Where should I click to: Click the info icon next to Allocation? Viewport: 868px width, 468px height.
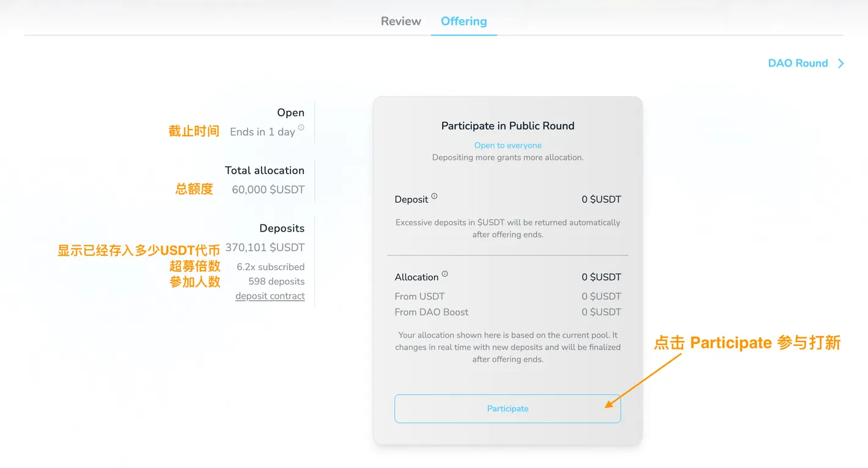(444, 274)
